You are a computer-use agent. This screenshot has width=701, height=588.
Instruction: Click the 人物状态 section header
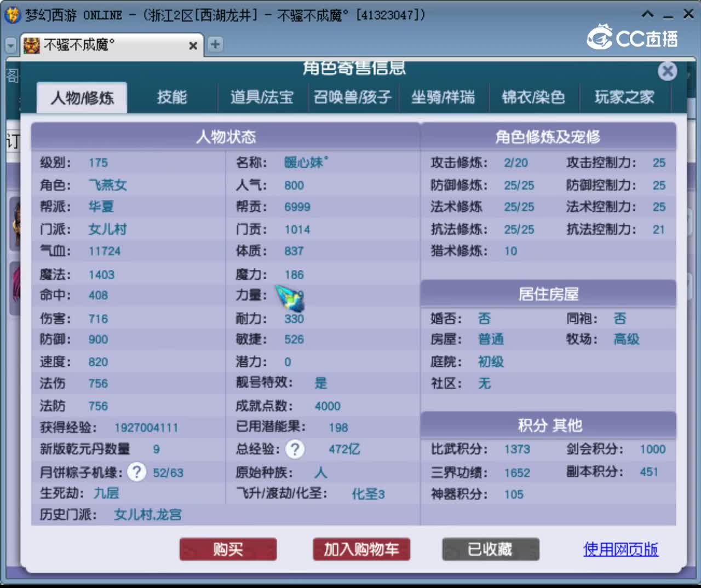tap(226, 136)
